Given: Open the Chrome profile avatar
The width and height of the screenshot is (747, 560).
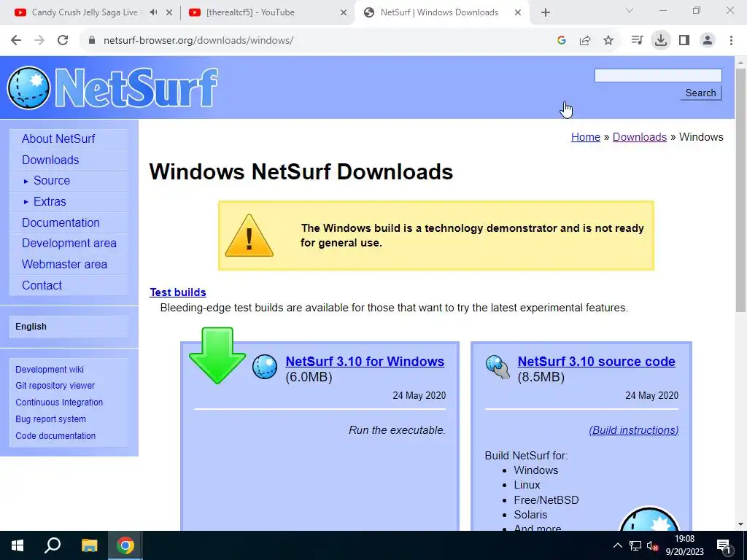Looking at the screenshot, I should (708, 41).
